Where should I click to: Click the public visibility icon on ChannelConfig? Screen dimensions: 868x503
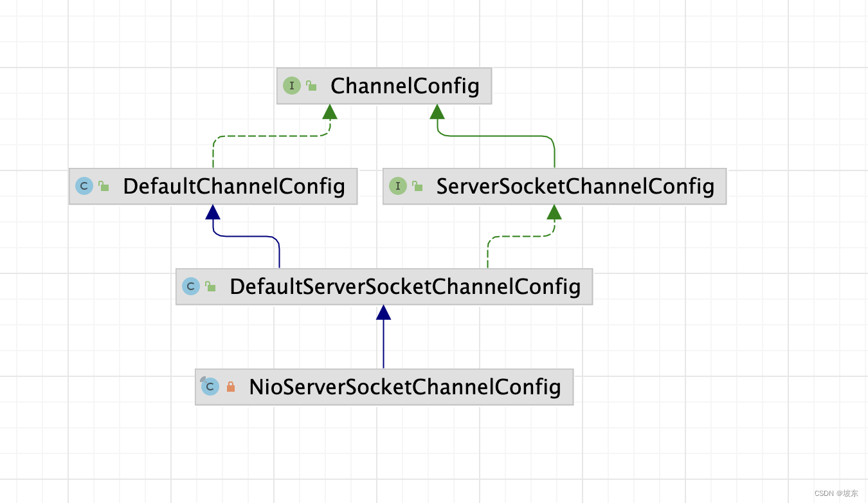click(x=311, y=86)
